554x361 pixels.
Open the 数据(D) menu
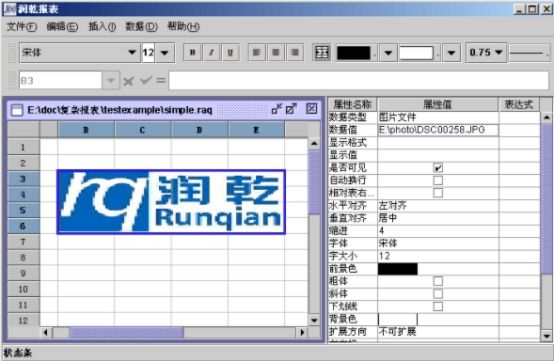coord(141,26)
